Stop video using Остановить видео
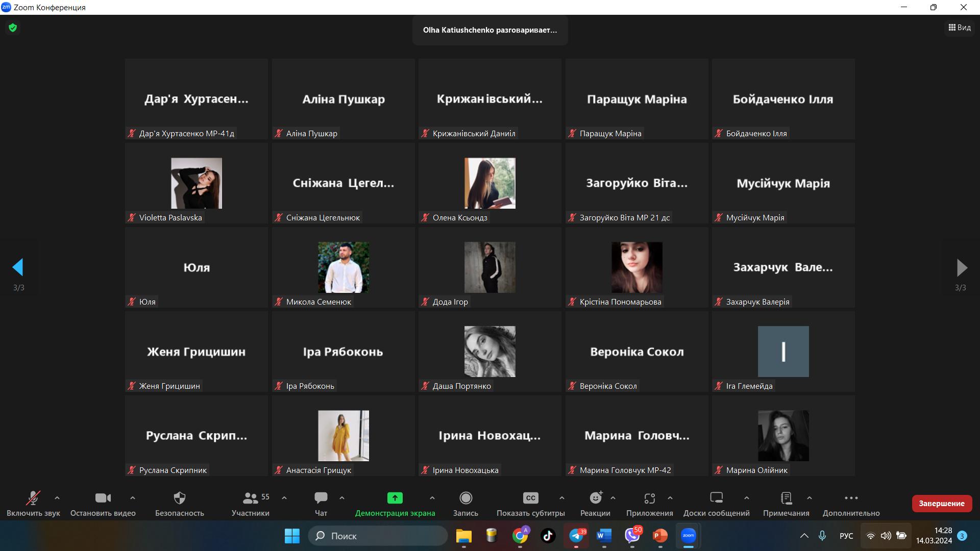The width and height of the screenshot is (980, 551). tap(103, 498)
